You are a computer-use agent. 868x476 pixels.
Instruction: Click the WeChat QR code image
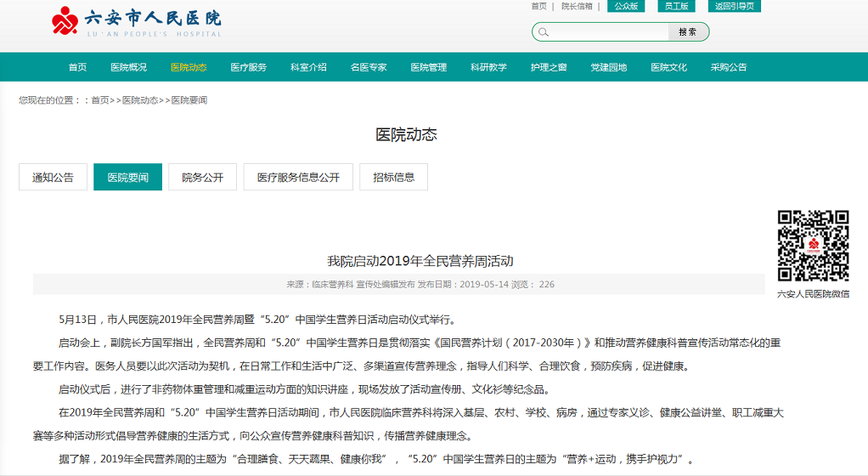[813, 246]
